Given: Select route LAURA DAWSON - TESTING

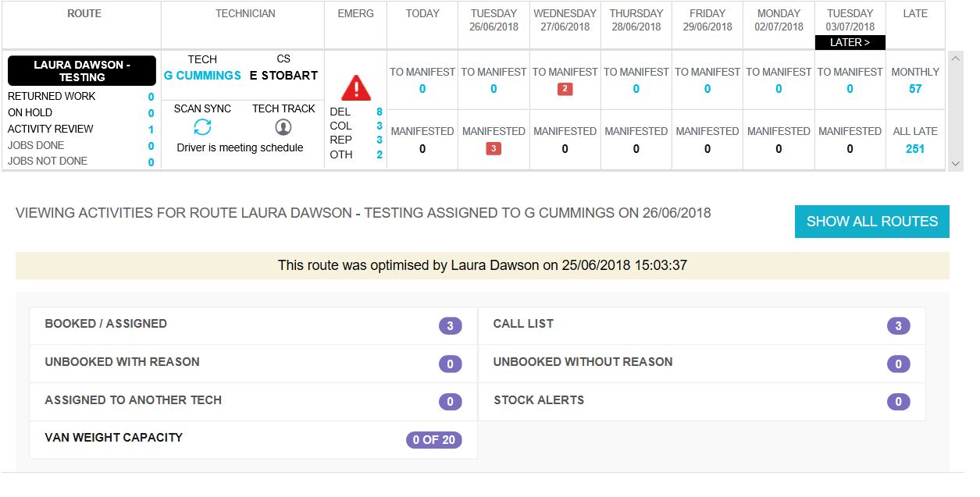Looking at the screenshot, I should [x=81, y=70].
